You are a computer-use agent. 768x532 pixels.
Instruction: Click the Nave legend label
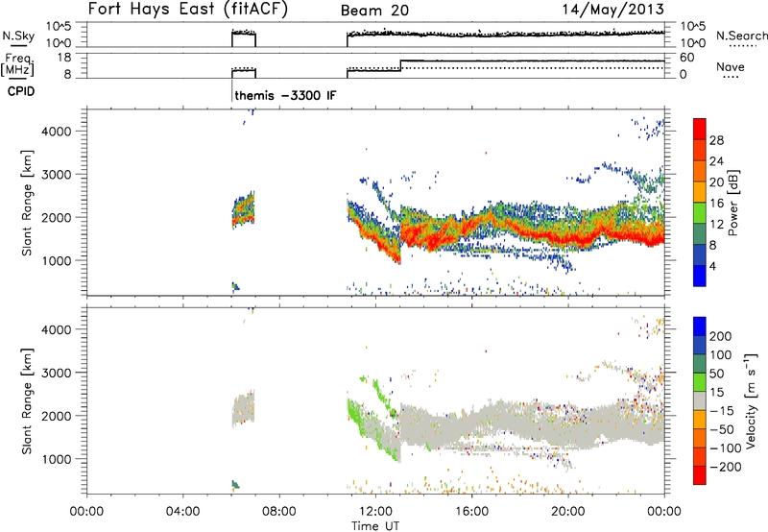[x=731, y=66]
